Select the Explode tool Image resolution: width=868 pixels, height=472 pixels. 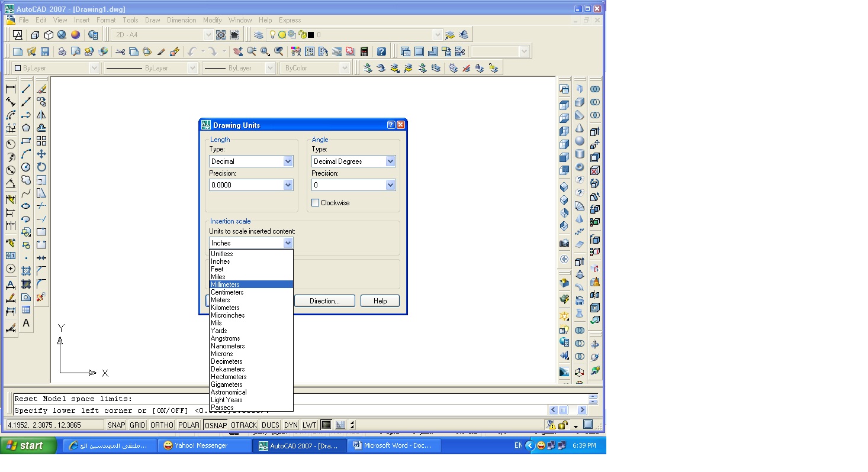[x=41, y=297]
